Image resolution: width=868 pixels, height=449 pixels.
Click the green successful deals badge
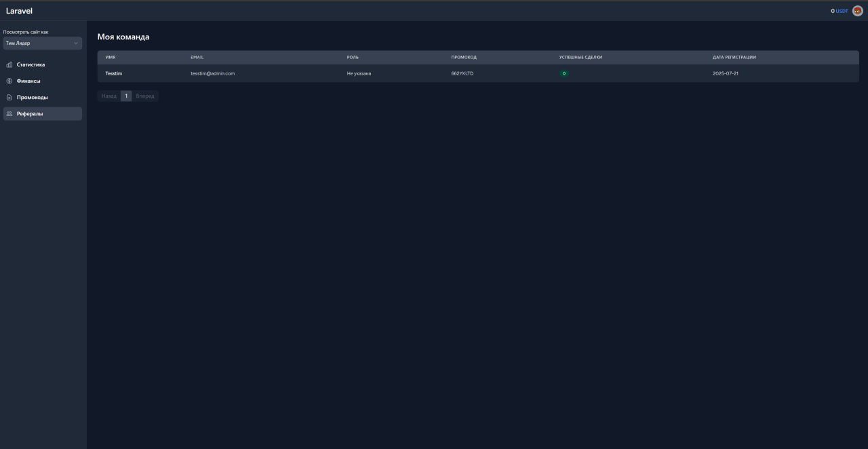(564, 73)
